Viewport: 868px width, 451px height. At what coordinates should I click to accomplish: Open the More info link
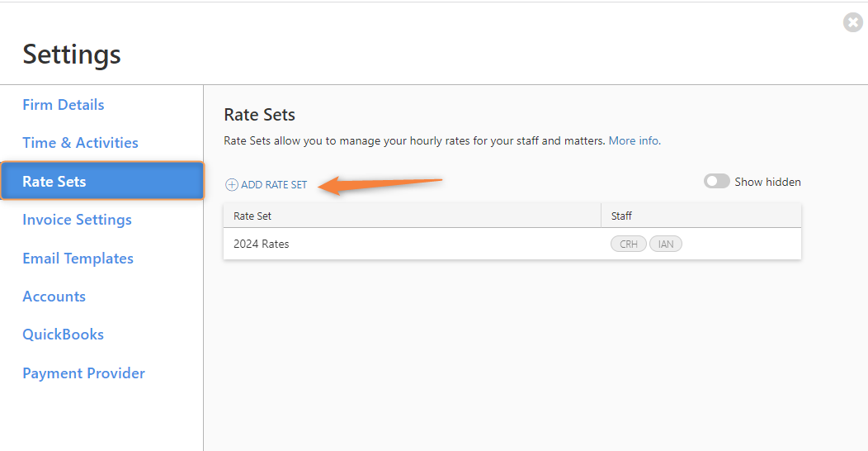click(634, 140)
